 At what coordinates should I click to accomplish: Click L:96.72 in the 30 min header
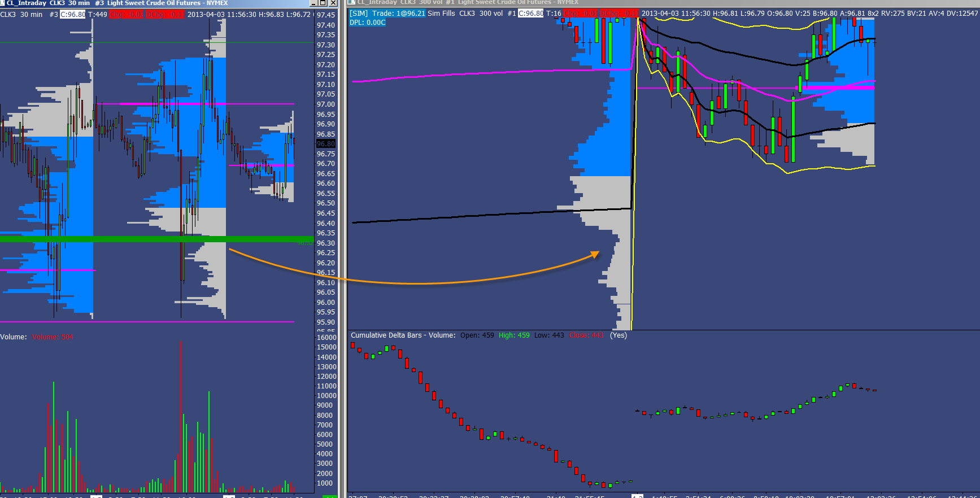[x=298, y=15]
